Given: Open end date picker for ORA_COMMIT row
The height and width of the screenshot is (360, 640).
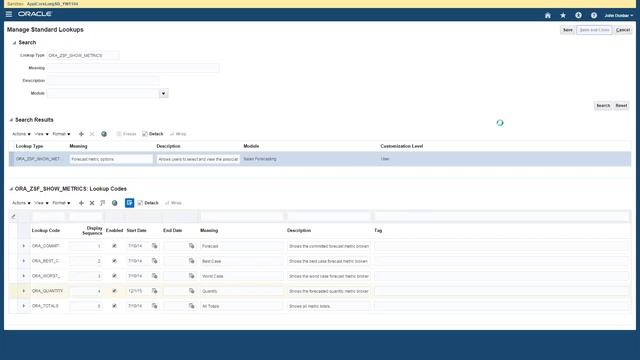Looking at the screenshot, I should (191, 246).
